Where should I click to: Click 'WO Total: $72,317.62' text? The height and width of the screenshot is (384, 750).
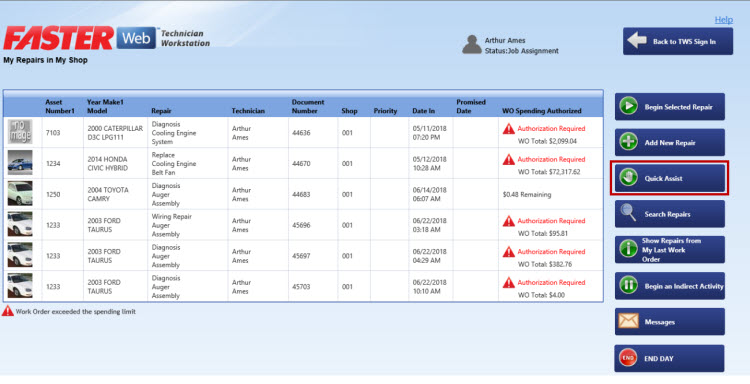(x=549, y=172)
